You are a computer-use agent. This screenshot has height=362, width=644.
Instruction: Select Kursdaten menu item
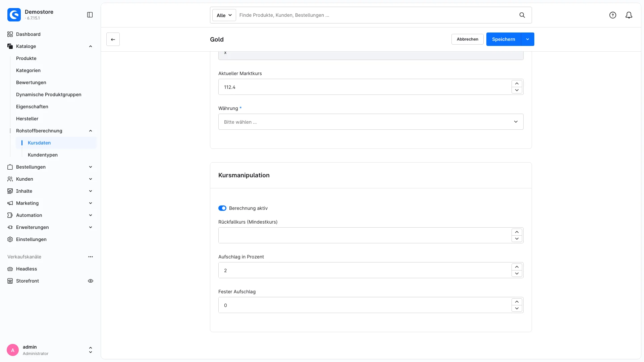click(x=56, y=143)
